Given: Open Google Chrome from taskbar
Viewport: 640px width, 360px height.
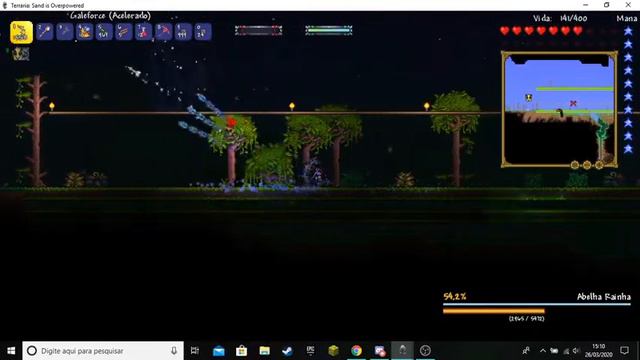Looking at the screenshot, I should pos(356,351).
